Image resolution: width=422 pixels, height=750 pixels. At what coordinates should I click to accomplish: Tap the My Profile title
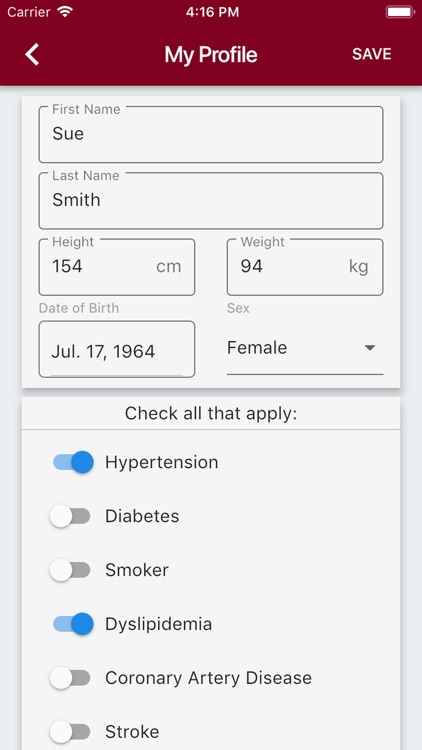click(211, 55)
